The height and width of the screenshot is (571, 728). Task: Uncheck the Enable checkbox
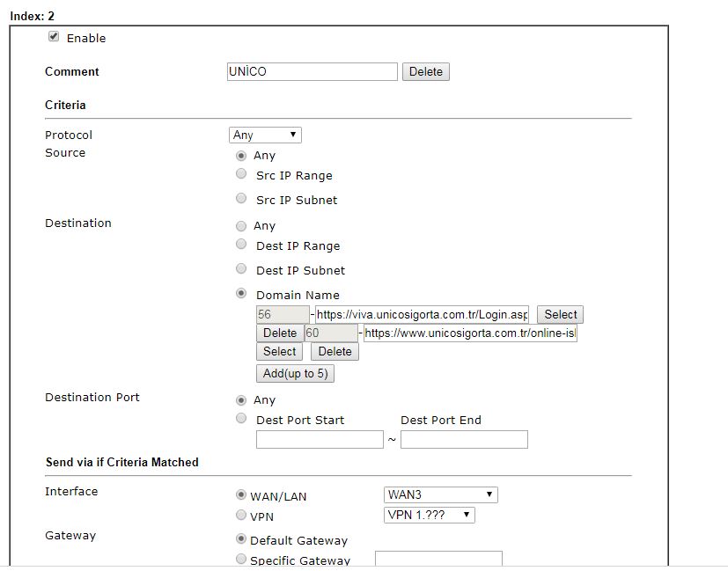pyautogui.click(x=54, y=37)
